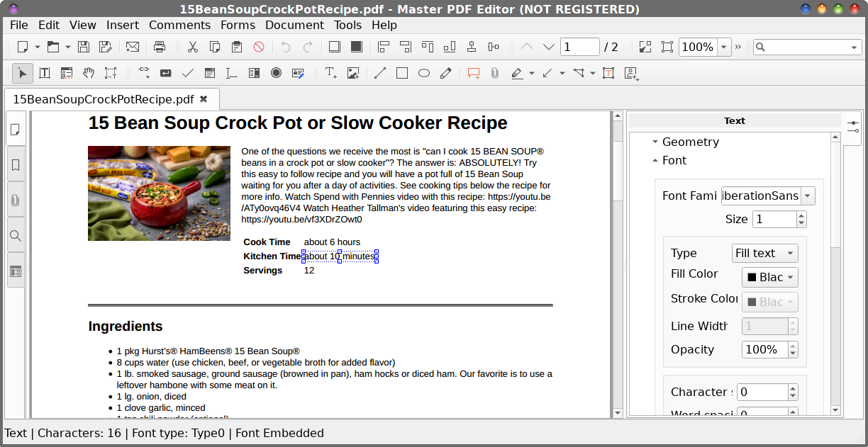Screen dimensions: 868x447
Task: Pick the Rectangle drawing tool
Action: pyautogui.click(x=402, y=73)
